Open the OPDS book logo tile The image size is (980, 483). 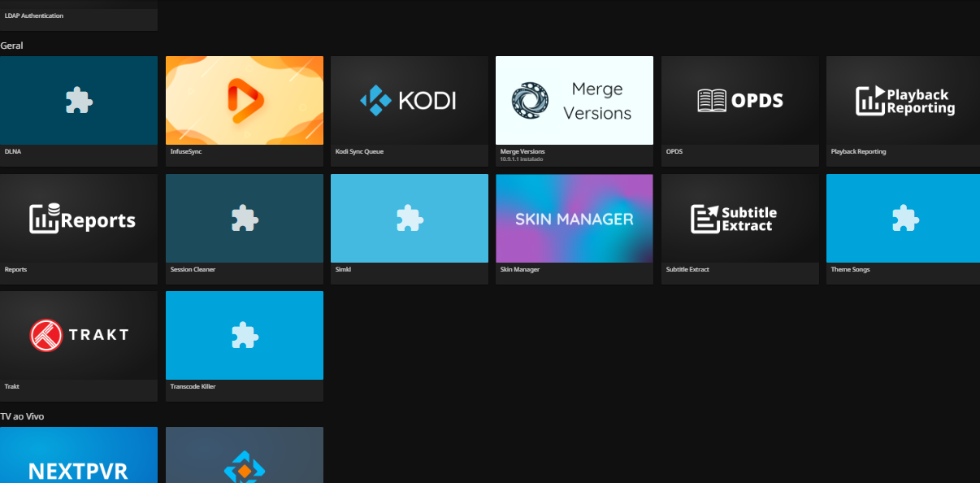(x=739, y=100)
